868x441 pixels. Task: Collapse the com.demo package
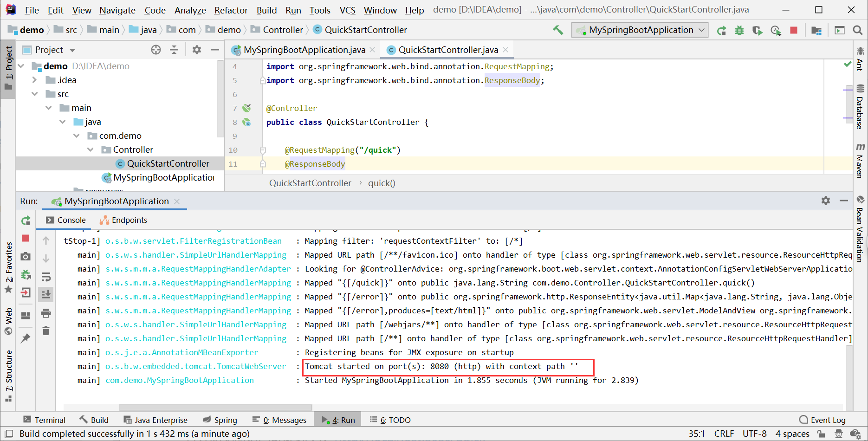click(77, 136)
